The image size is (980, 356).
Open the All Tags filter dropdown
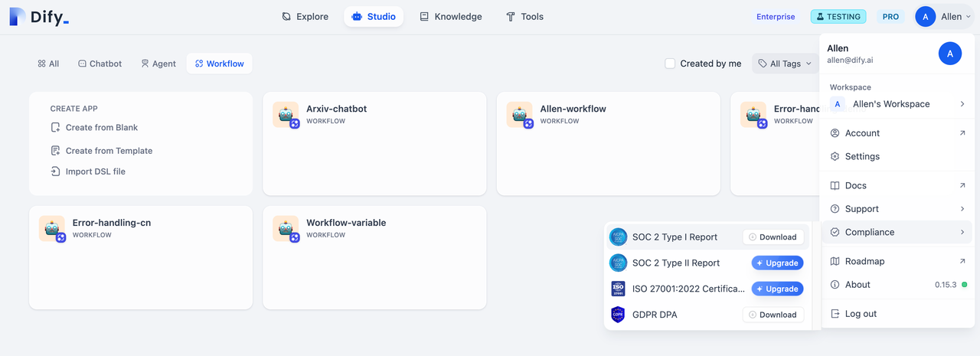tap(785, 64)
